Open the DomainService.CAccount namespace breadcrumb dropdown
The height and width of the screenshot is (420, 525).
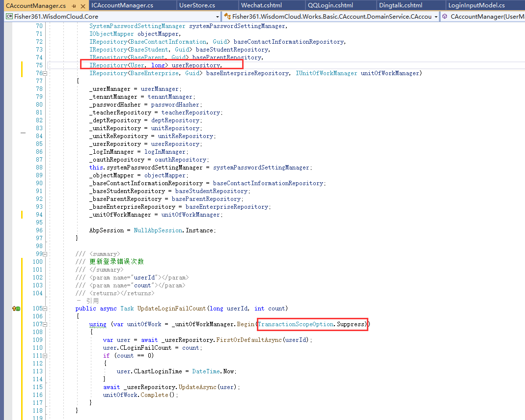[436, 16]
